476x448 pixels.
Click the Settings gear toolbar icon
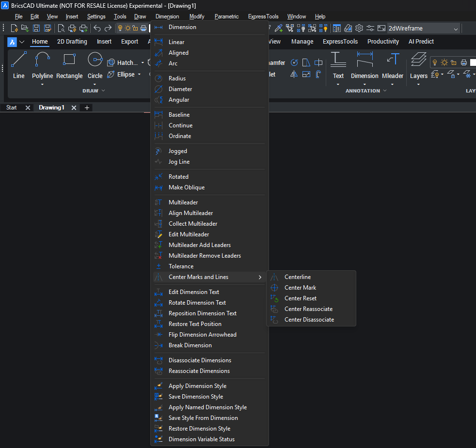[x=359, y=28]
